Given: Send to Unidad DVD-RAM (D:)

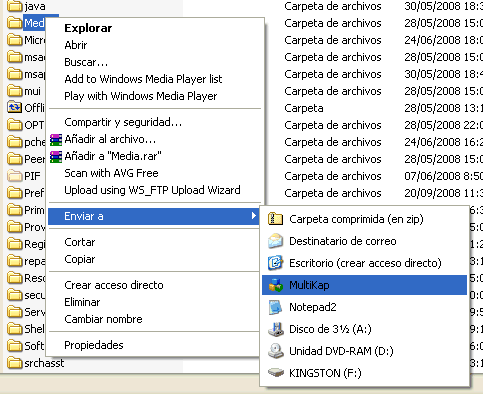Looking at the screenshot, I should point(364,351).
